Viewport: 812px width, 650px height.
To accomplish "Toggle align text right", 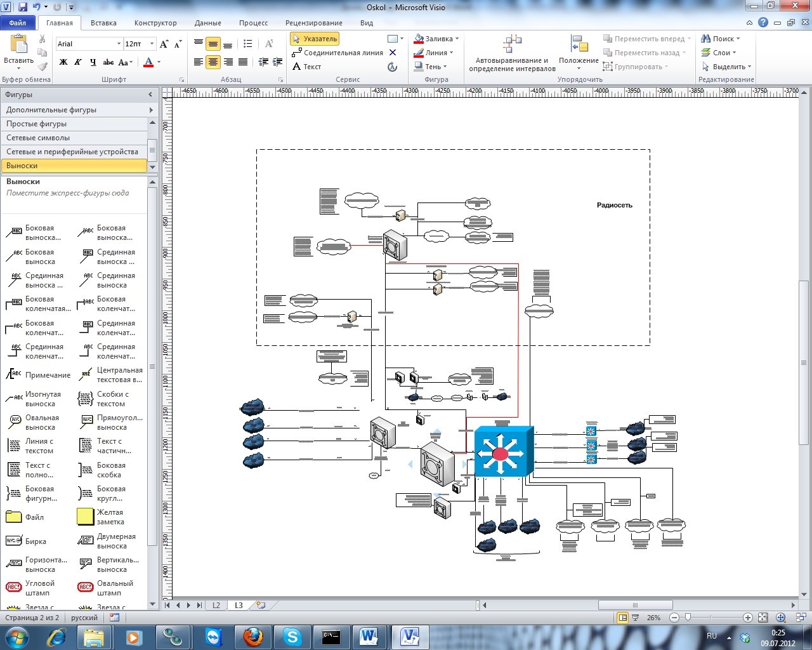I will (x=228, y=62).
